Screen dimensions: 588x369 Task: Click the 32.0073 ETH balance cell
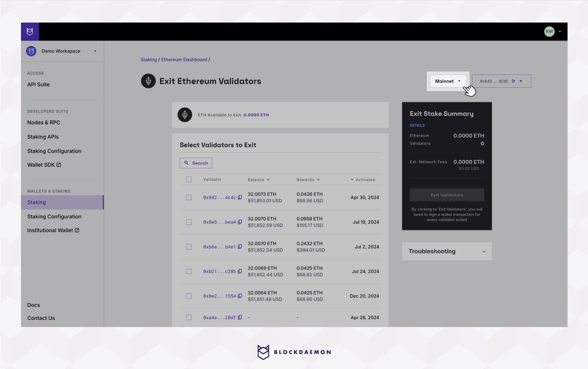[262, 194]
